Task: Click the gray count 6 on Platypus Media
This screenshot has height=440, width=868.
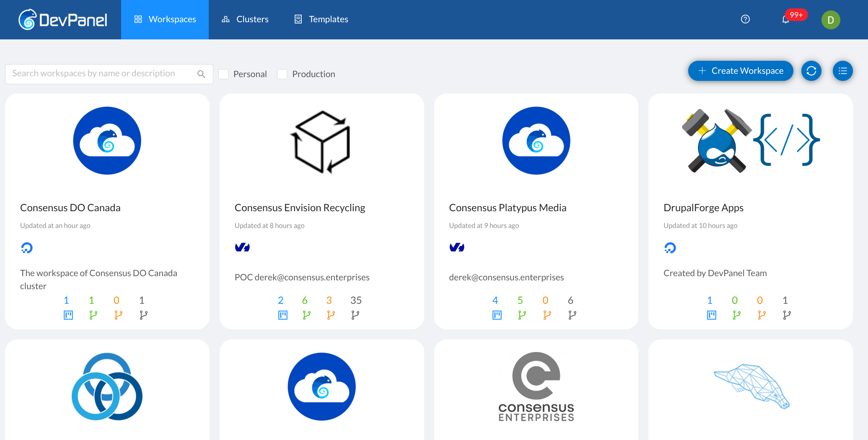Action: [570, 300]
